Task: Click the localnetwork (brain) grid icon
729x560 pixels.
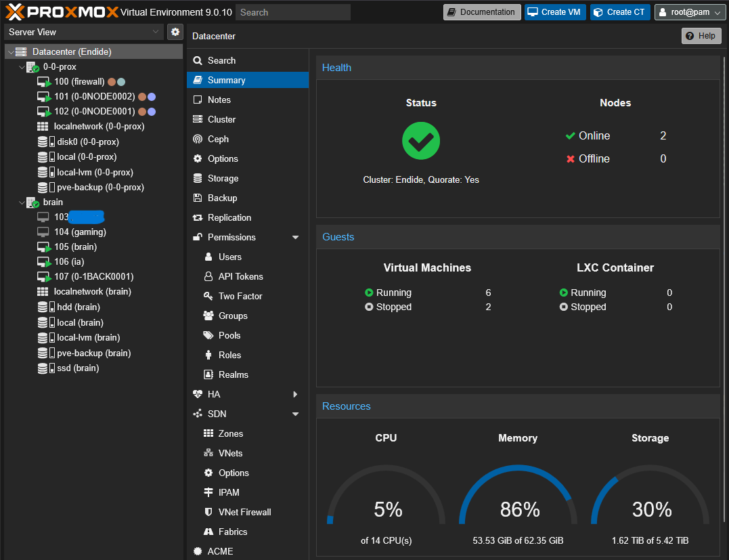Action: [x=43, y=292]
